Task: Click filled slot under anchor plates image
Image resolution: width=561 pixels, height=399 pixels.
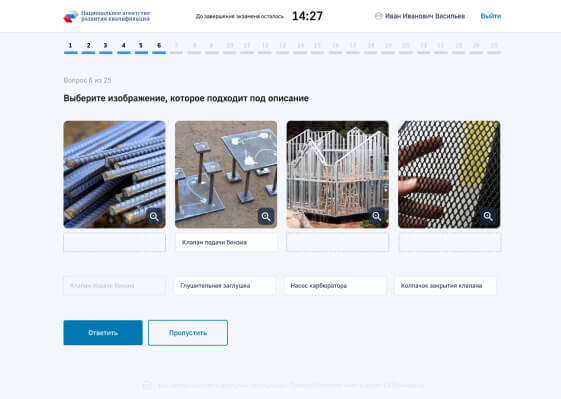Action: (x=226, y=242)
